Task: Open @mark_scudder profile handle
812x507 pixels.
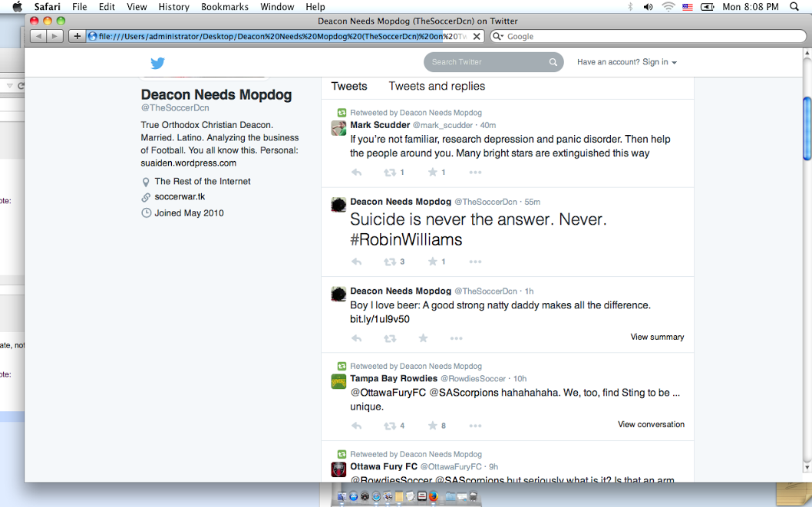Action: 443,125
